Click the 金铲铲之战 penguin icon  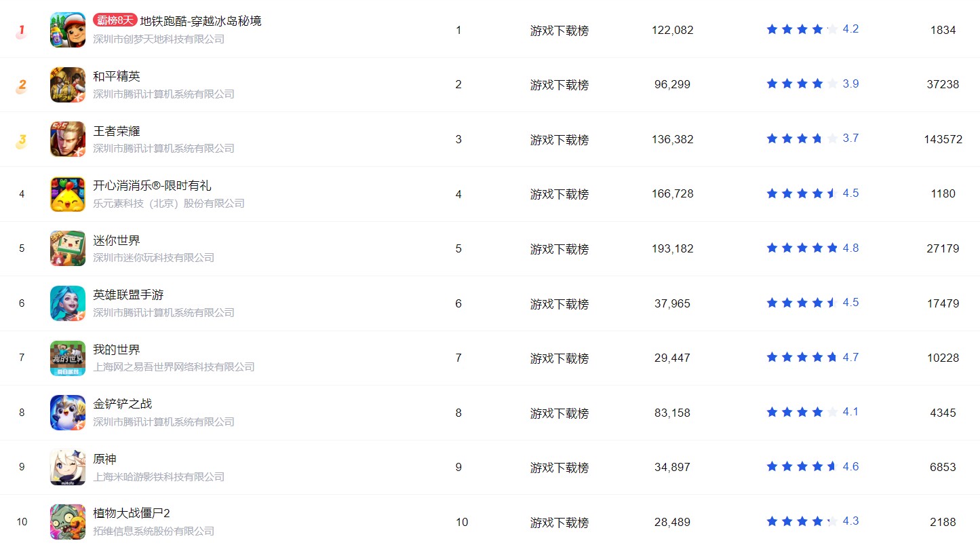click(x=68, y=413)
